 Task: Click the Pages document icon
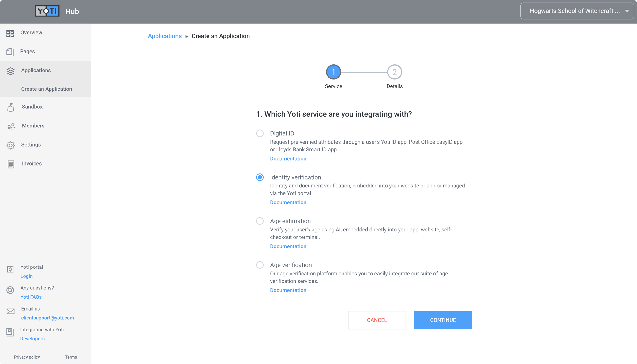10,52
